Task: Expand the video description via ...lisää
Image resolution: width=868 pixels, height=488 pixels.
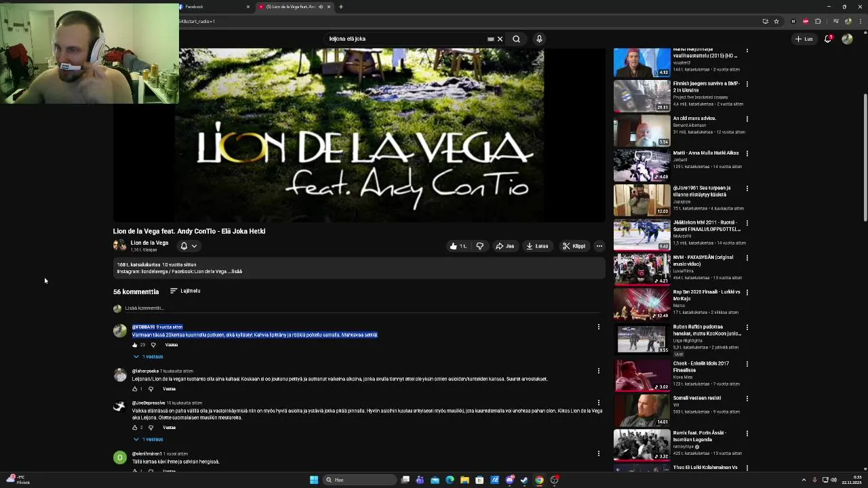Action: click(235, 272)
